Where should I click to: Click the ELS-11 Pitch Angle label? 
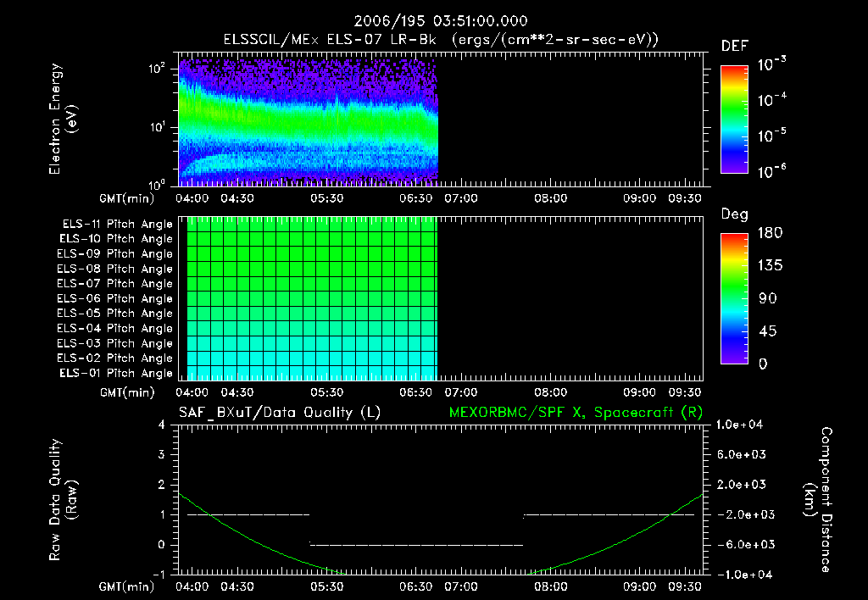pos(117,225)
